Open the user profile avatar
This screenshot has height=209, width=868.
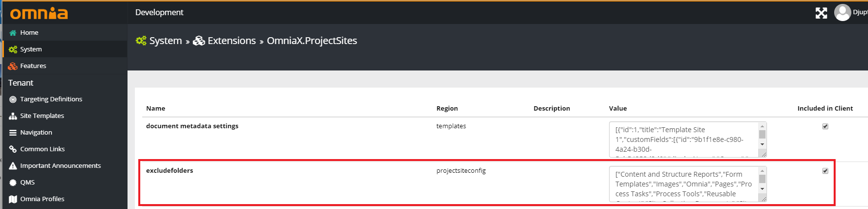[842, 13]
